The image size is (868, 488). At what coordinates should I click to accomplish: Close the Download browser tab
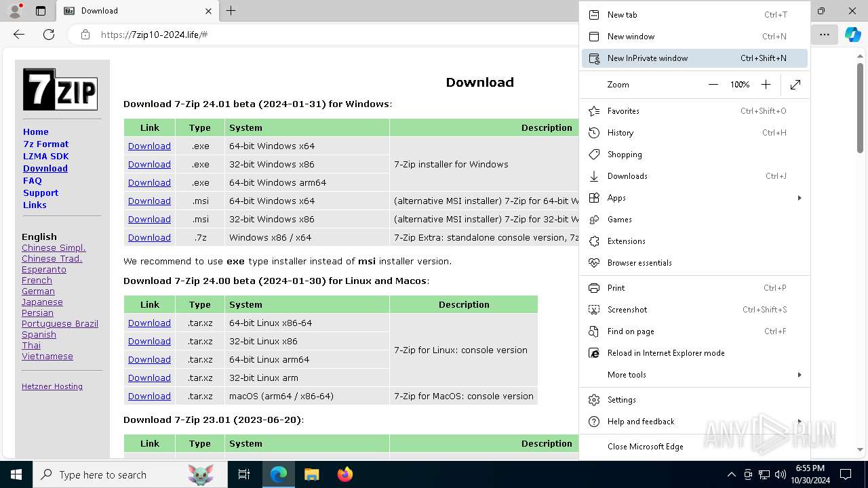coord(208,11)
